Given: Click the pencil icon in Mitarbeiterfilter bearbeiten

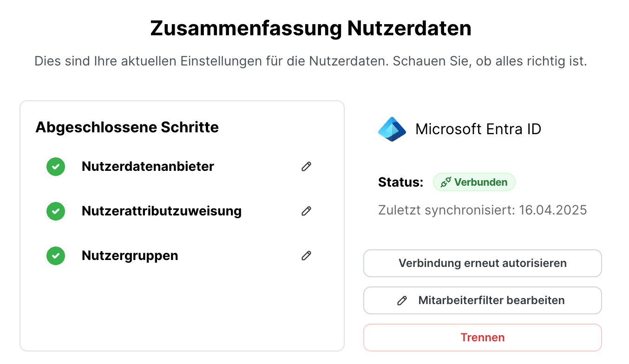Looking at the screenshot, I should click(x=401, y=300).
